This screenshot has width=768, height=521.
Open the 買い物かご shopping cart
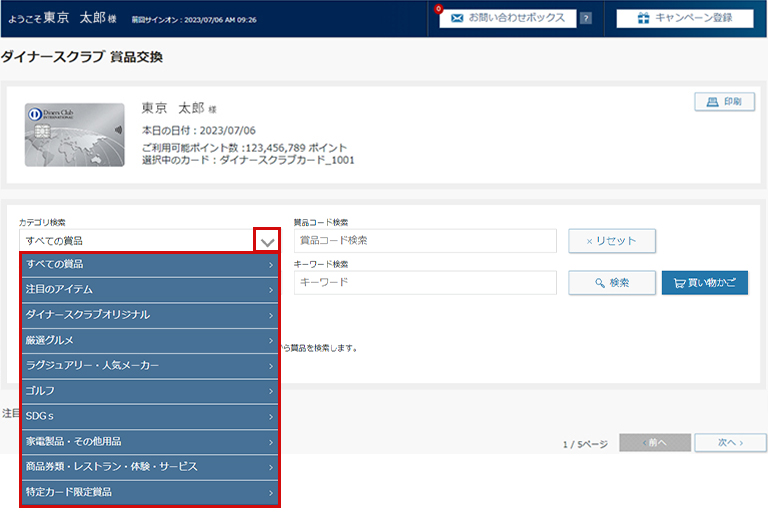[x=704, y=283]
